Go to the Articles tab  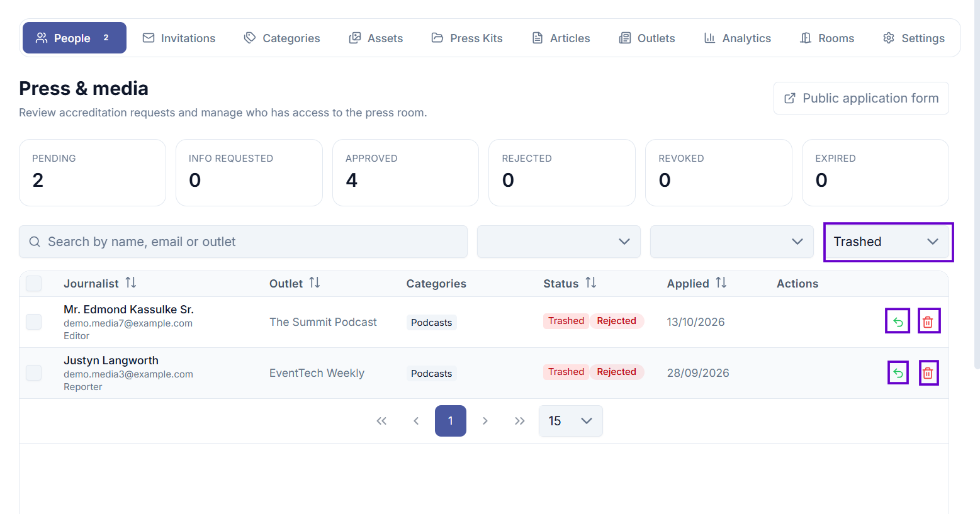(561, 38)
